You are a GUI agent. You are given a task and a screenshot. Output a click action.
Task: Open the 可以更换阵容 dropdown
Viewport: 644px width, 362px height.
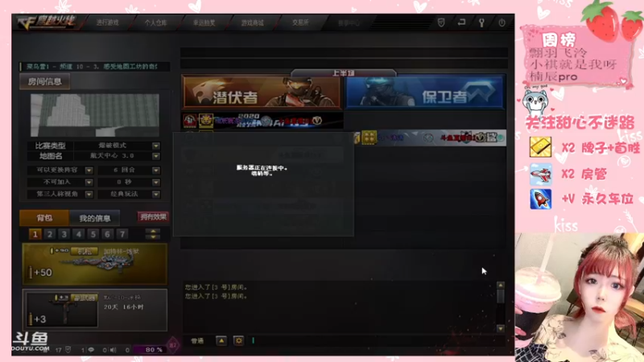click(89, 171)
